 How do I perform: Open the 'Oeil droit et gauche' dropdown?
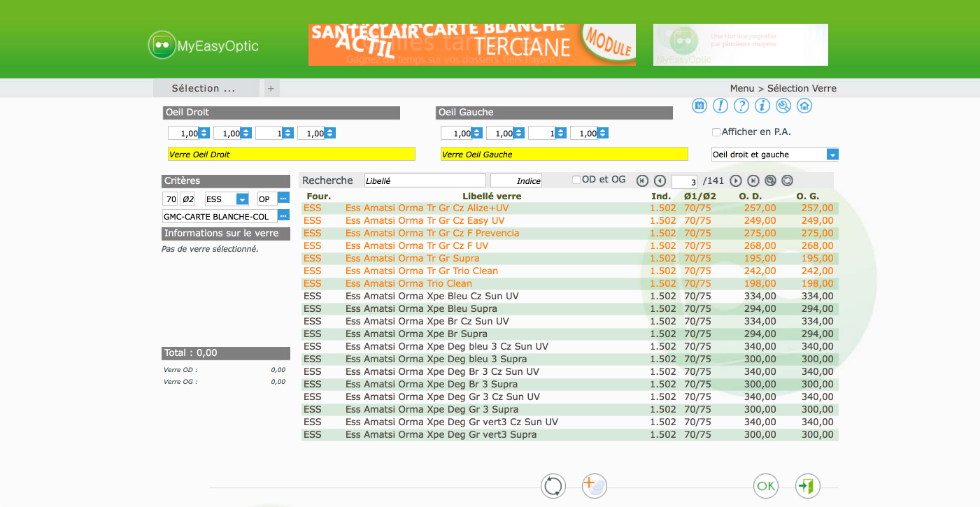775,155
